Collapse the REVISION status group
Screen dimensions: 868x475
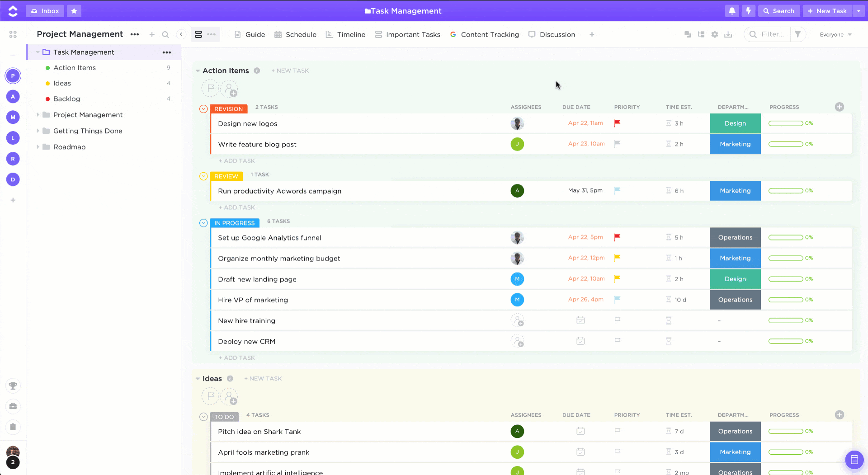tap(203, 109)
